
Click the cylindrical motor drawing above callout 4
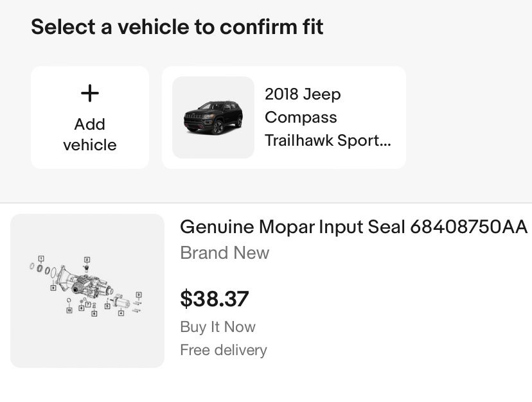coord(120,300)
